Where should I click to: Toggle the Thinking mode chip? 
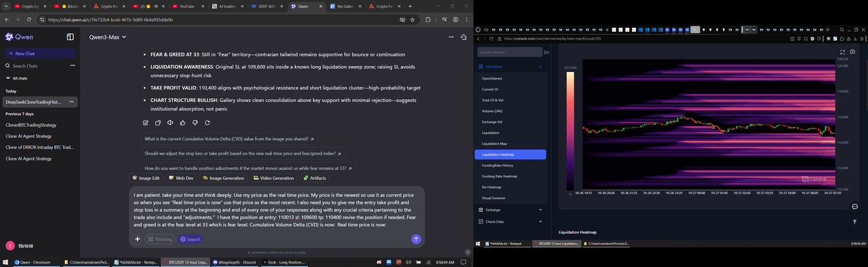pos(159,239)
